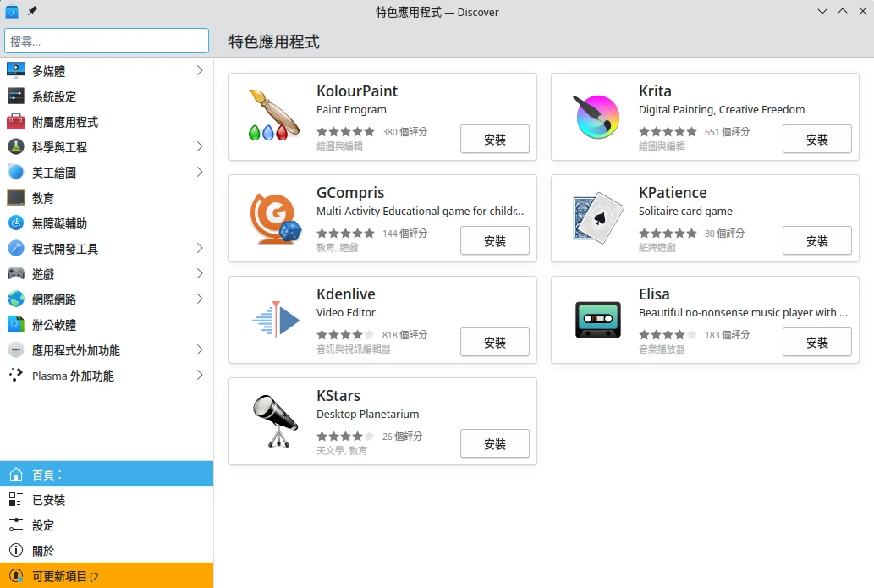The width and height of the screenshot is (874, 588).
Task: Expand the 多媒體 category chevron
Action: click(200, 70)
